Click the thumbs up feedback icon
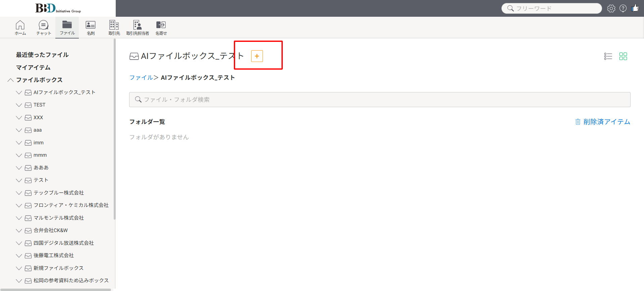Screen dimensions: 644x291 click(635, 8)
